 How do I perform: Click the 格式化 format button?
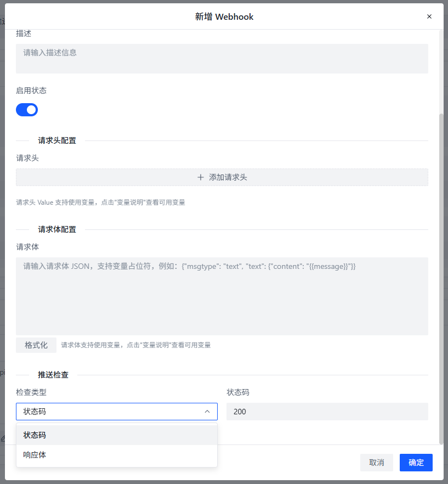click(x=35, y=345)
